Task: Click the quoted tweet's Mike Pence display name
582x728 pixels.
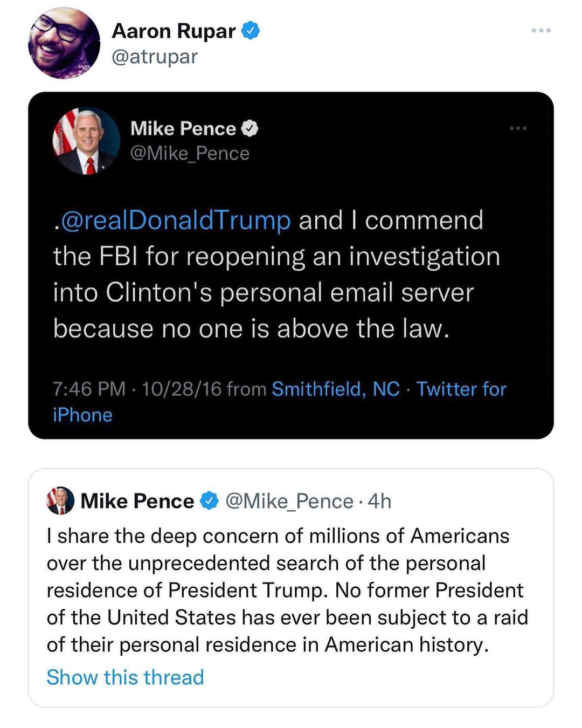Action: (x=137, y=501)
